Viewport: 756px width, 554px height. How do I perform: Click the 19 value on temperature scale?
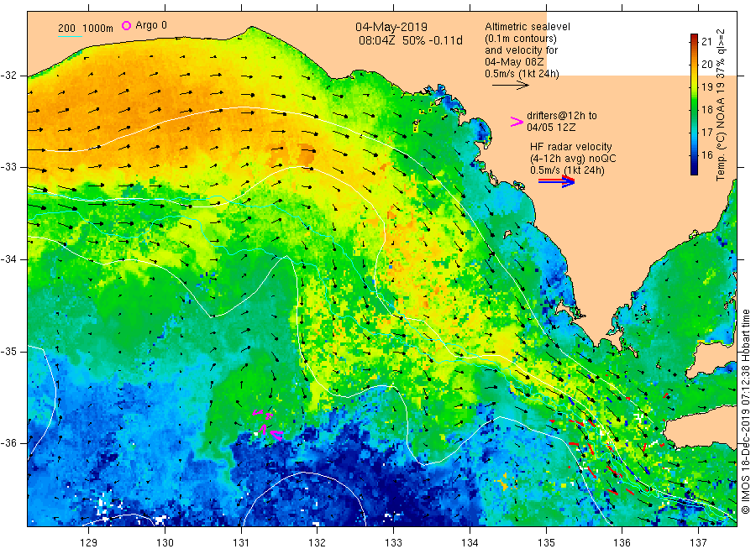(x=706, y=86)
